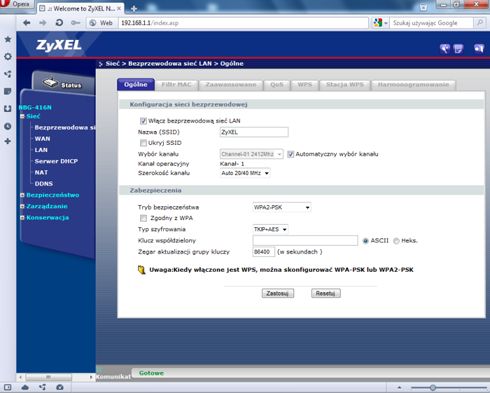
Task: Open the ZyXEL help page icon in header
Action: click(x=458, y=49)
